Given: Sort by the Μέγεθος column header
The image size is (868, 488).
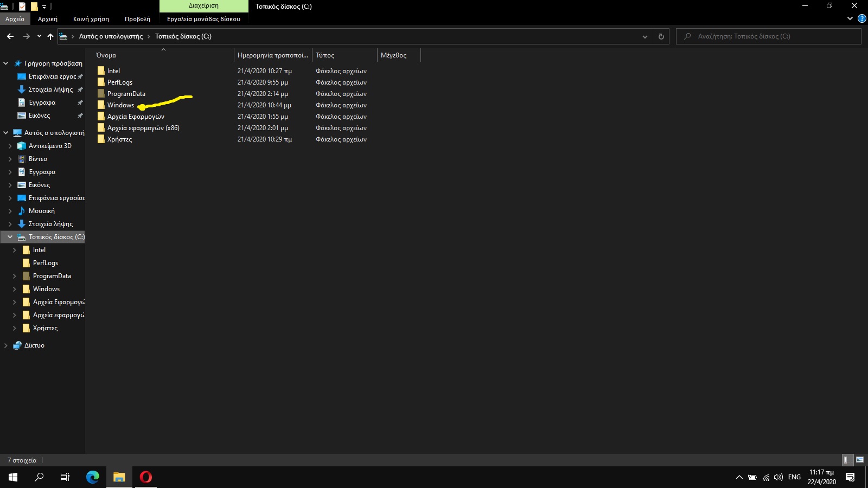Looking at the screenshot, I should pyautogui.click(x=399, y=55).
